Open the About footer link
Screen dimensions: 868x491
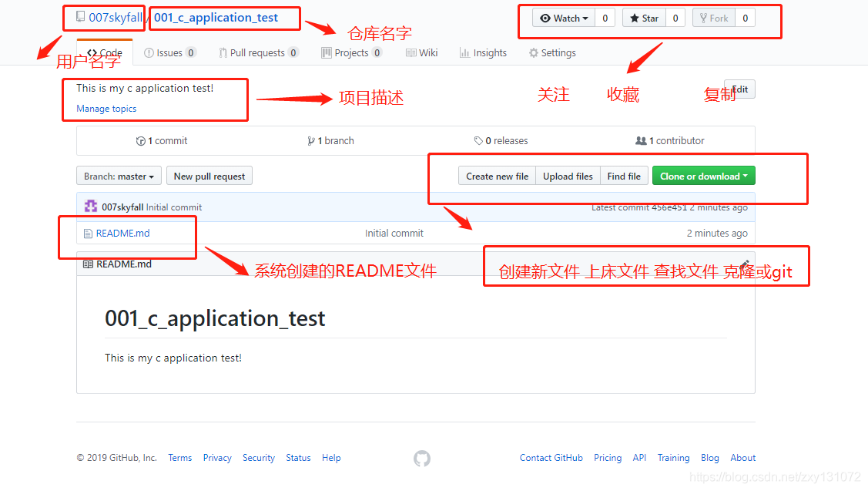point(743,458)
